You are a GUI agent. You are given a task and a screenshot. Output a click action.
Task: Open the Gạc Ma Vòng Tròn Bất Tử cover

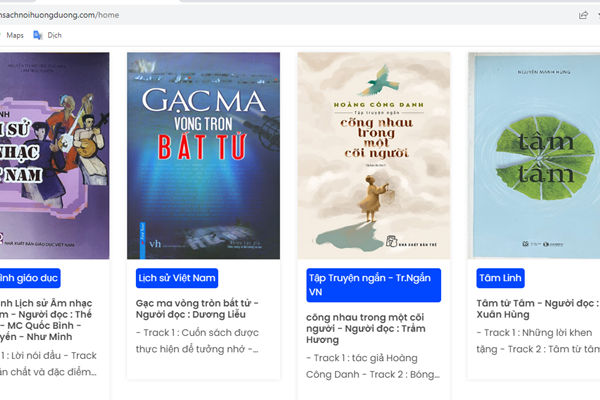(x=203, y=155)
